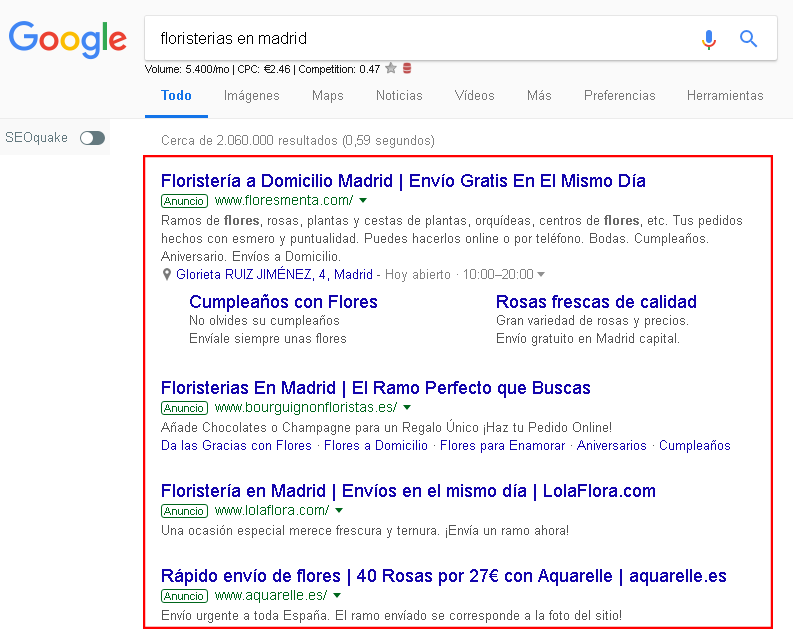Click the red database icon beside the star

coord(407,68)
